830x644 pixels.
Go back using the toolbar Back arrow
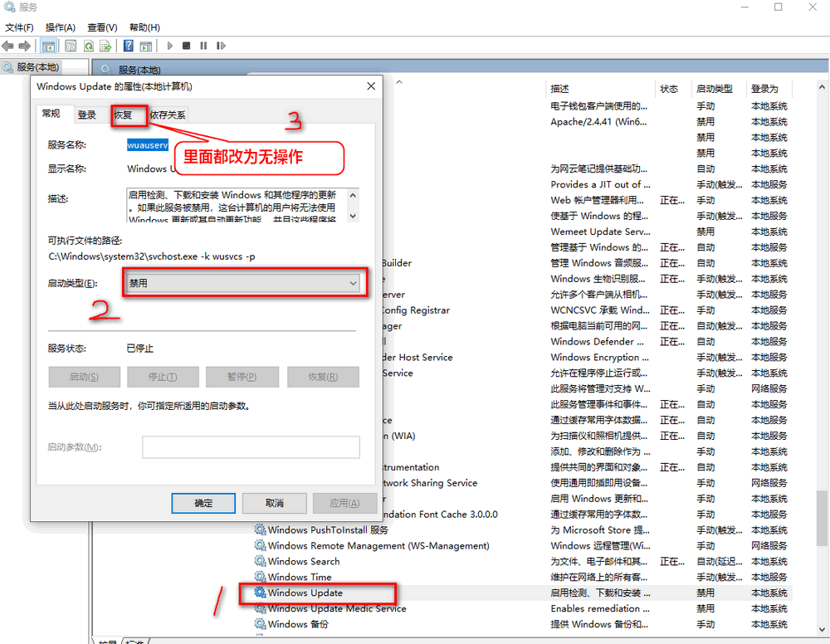click(x=8, y=46)
